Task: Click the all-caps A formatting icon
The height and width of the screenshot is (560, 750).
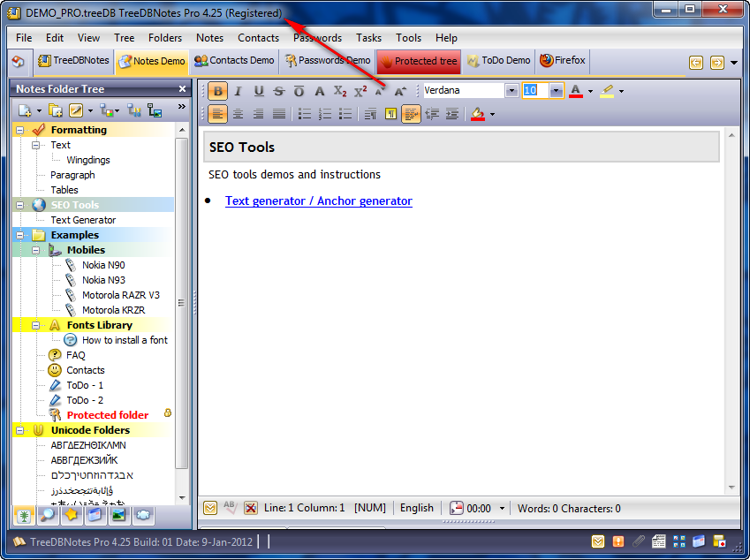Action: tap(320, 91)
